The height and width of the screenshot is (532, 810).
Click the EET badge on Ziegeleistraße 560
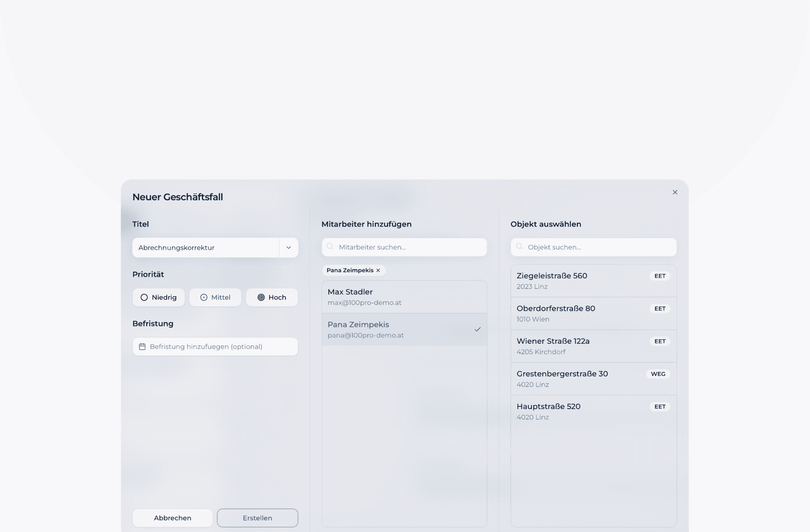click(660, 276)
